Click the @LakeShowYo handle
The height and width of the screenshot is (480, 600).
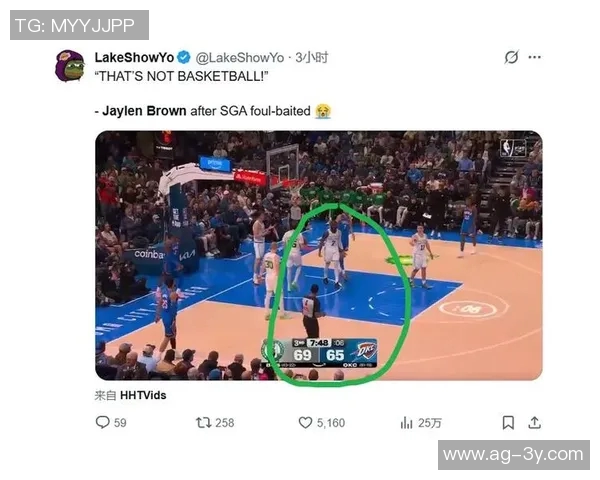tap(240, 57)
